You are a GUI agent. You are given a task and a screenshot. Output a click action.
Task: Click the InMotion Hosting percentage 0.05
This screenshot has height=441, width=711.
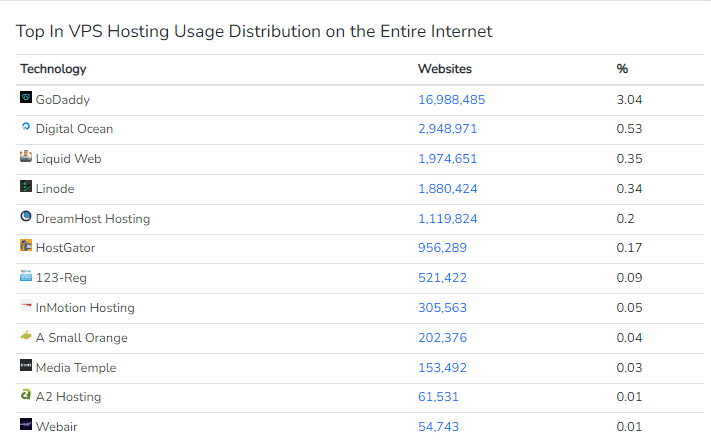click(629, 307)
